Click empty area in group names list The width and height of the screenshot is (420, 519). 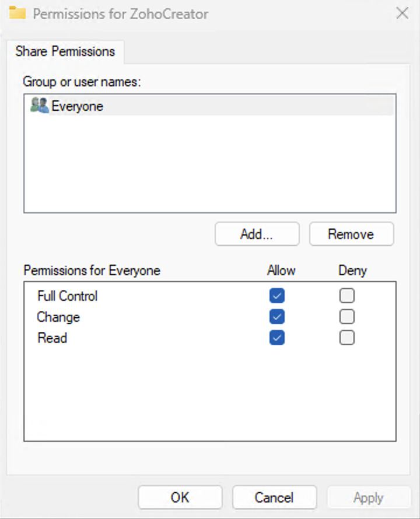point(210,169)
